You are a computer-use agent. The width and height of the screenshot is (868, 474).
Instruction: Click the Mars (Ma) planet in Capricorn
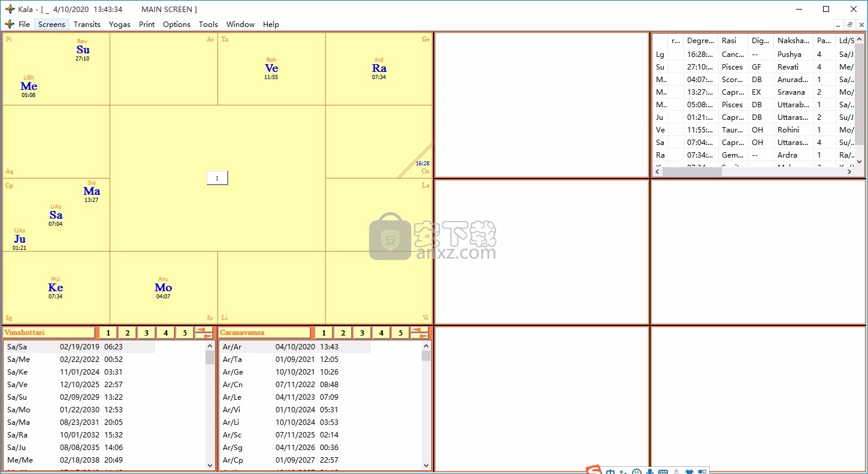92,192
